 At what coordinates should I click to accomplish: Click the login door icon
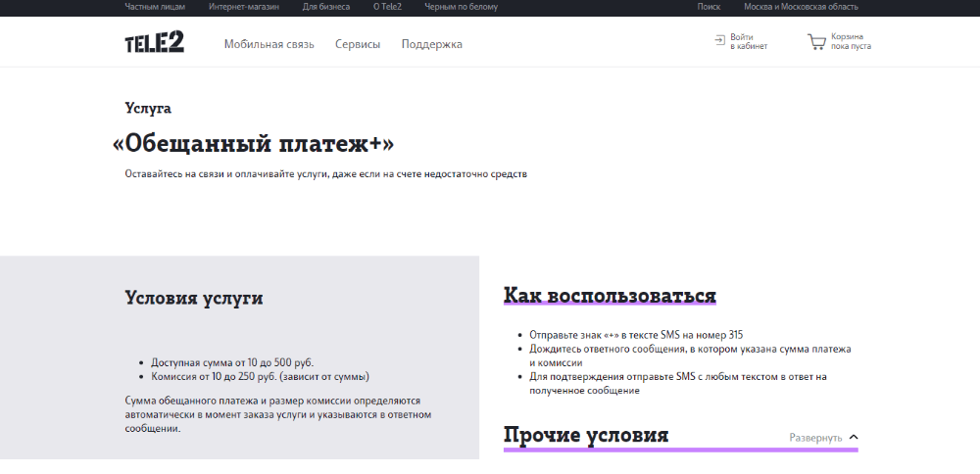tap(719, 40)
